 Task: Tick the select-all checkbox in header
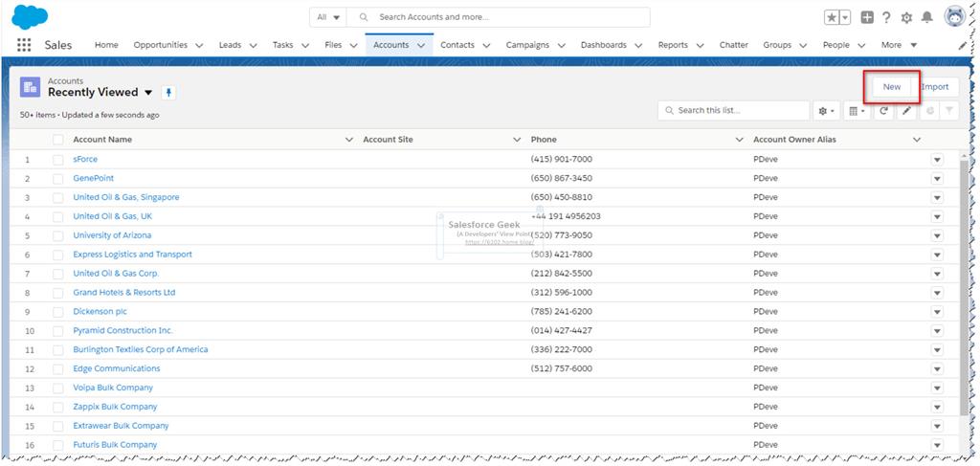click(58, 140)
